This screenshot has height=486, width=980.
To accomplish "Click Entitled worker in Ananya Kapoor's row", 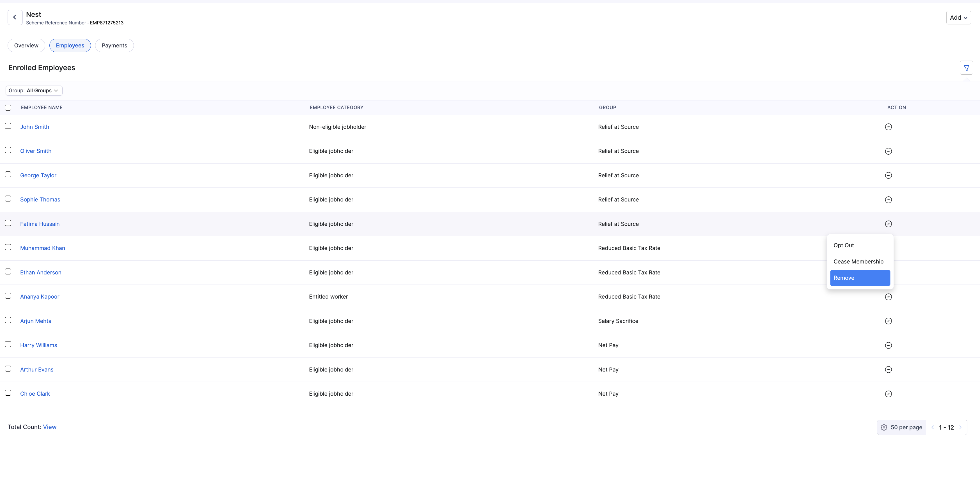I will tap(328, 297).
